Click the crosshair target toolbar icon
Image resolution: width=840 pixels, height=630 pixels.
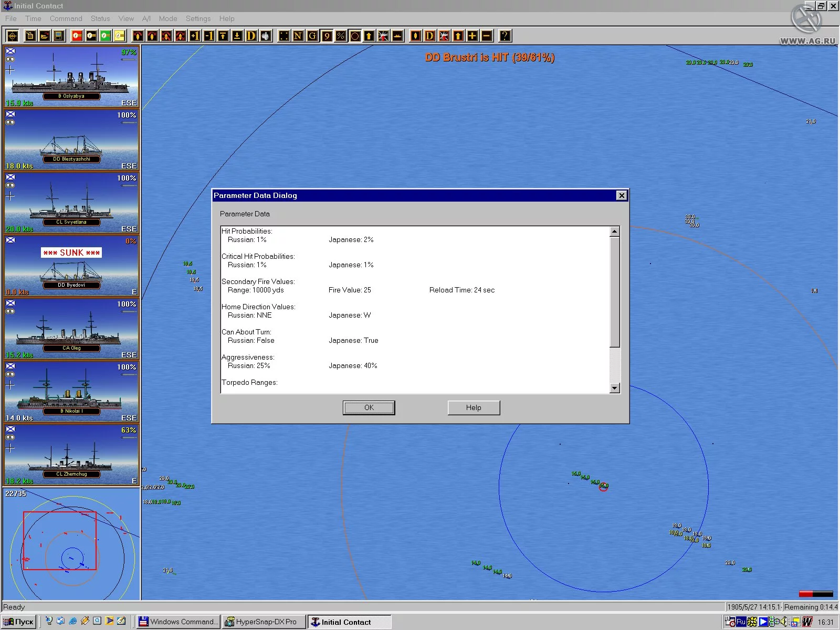pos(13,36)
